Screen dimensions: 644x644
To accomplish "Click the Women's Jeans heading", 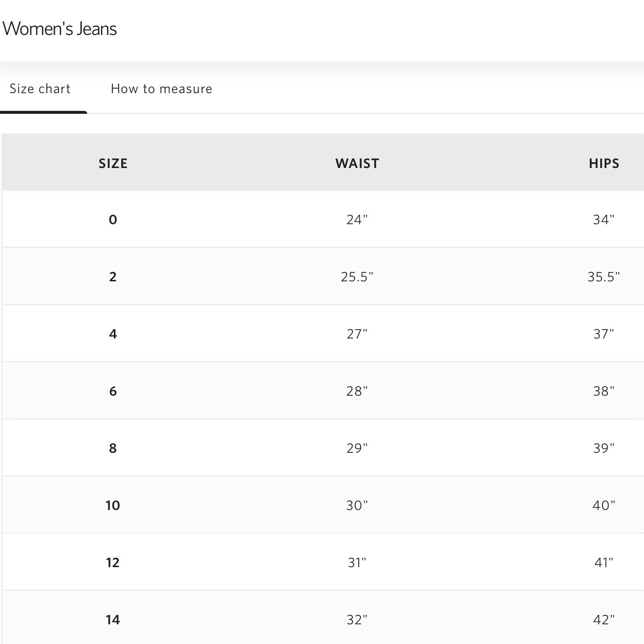I will 60,29.
